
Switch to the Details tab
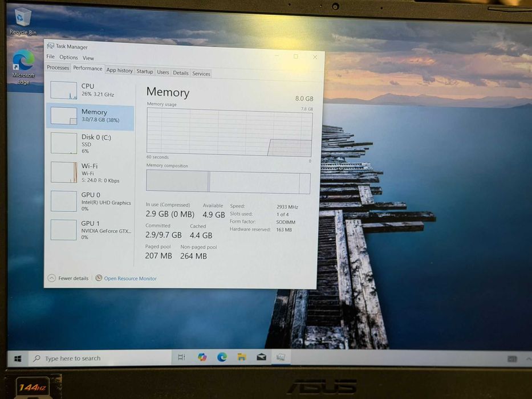181,73
